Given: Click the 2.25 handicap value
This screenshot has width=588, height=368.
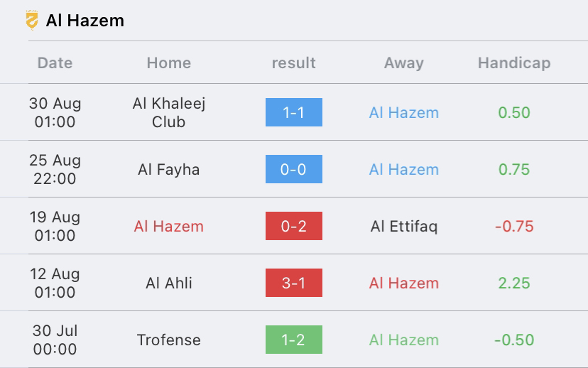Looking at the screenshot, I should pos(514,283).
